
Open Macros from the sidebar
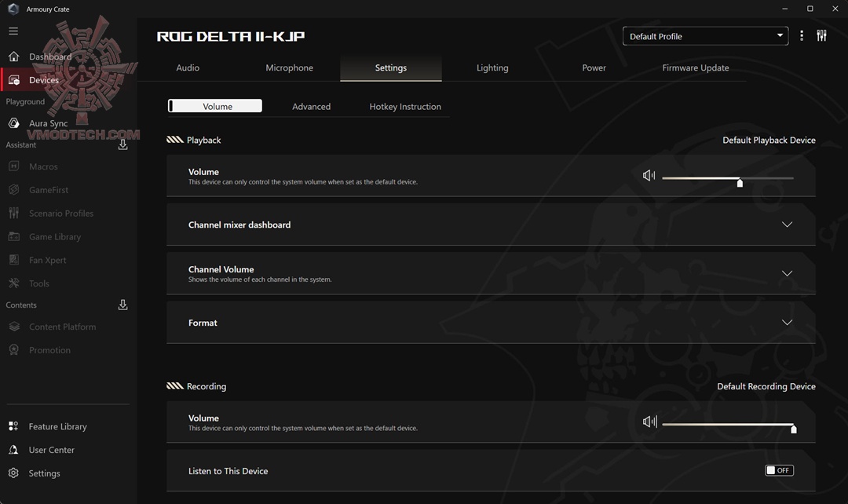point(43,166)
